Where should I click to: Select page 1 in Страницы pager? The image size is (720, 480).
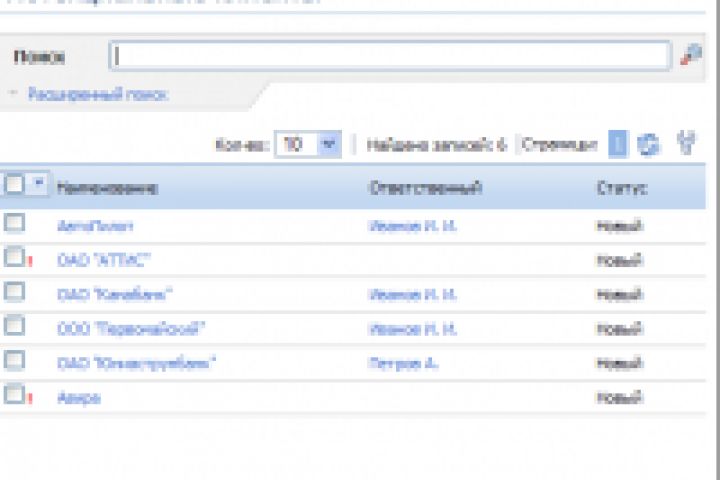click(618, 144)
